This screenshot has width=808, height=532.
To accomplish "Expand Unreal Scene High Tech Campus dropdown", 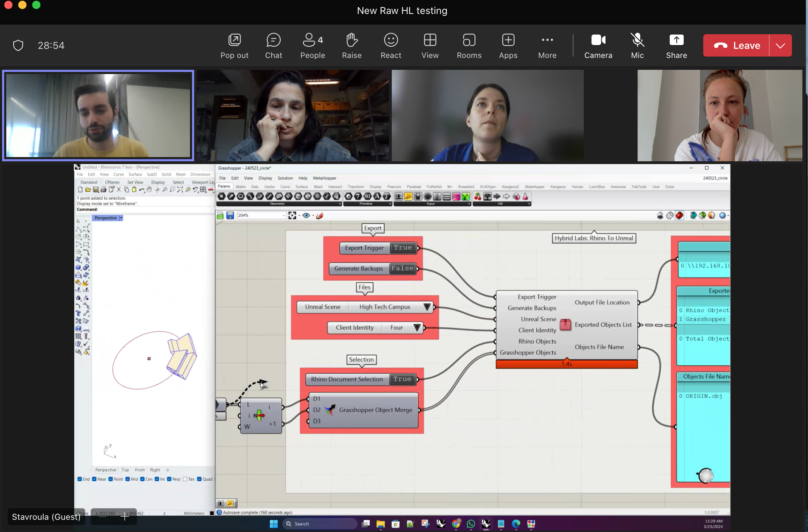I will [427, 307].
